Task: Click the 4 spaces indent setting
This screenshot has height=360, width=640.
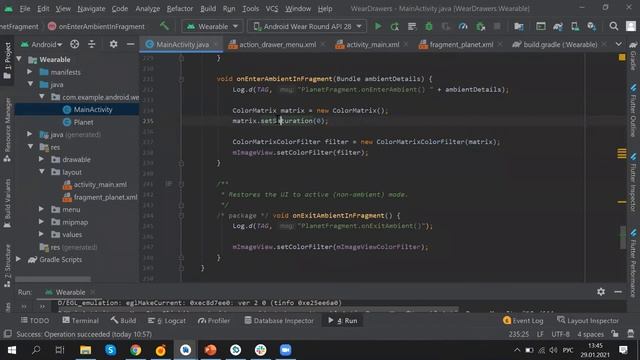Action: [590, 334]
